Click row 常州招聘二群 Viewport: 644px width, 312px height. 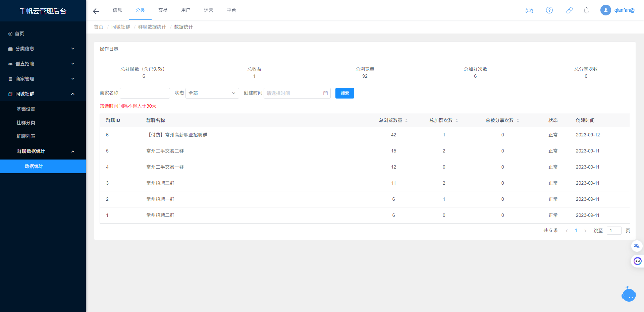click(x=365, y=215)
